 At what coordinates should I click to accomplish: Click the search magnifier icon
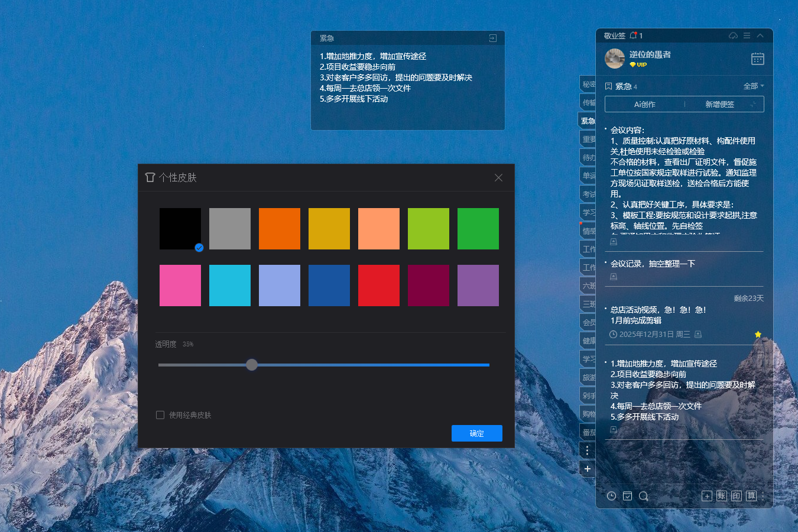(644, 496)
